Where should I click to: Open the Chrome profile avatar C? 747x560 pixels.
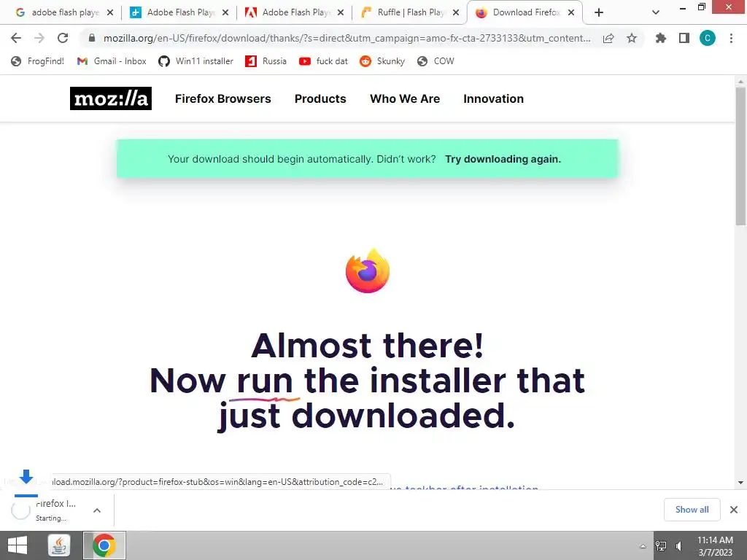click(x=708, y=38)
